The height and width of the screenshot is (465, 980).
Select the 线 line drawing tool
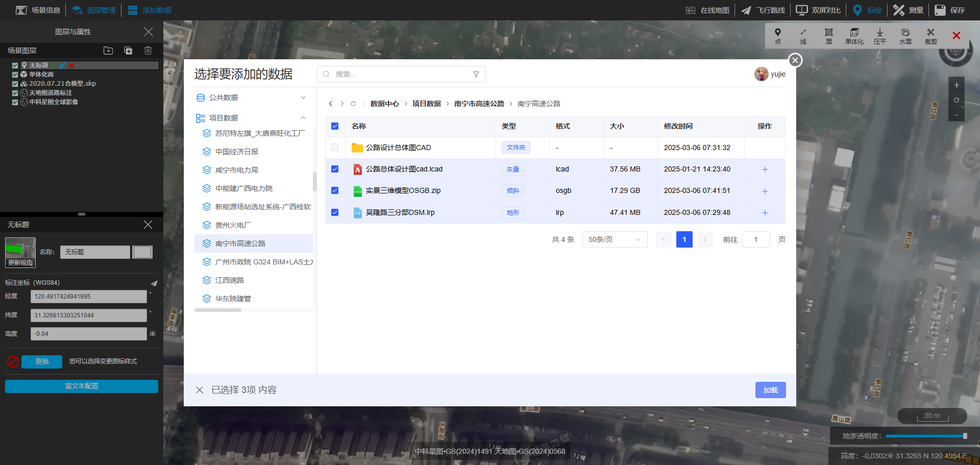pos(803,36)
